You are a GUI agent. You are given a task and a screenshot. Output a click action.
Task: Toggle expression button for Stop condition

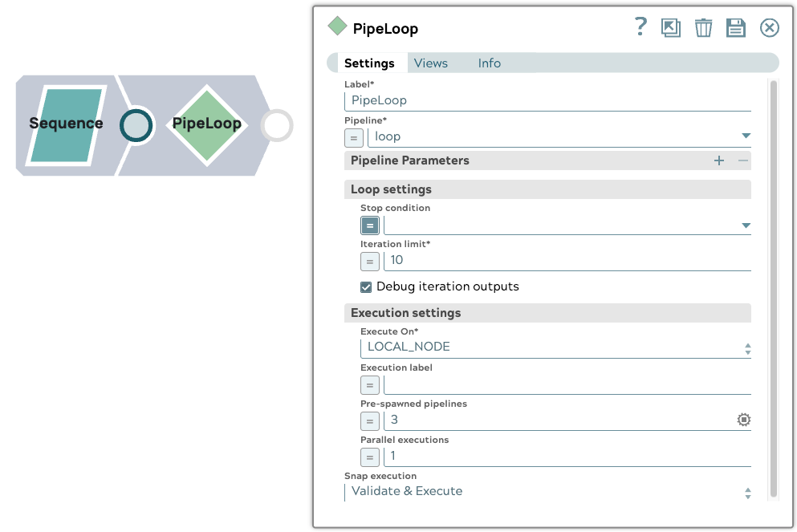369,225
